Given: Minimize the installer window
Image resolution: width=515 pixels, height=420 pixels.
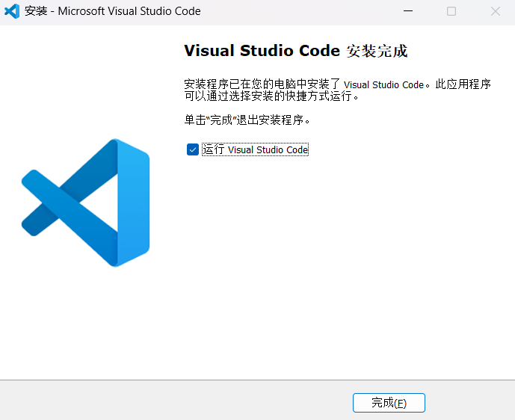Looking at the screenshot, I should point(407,11).
